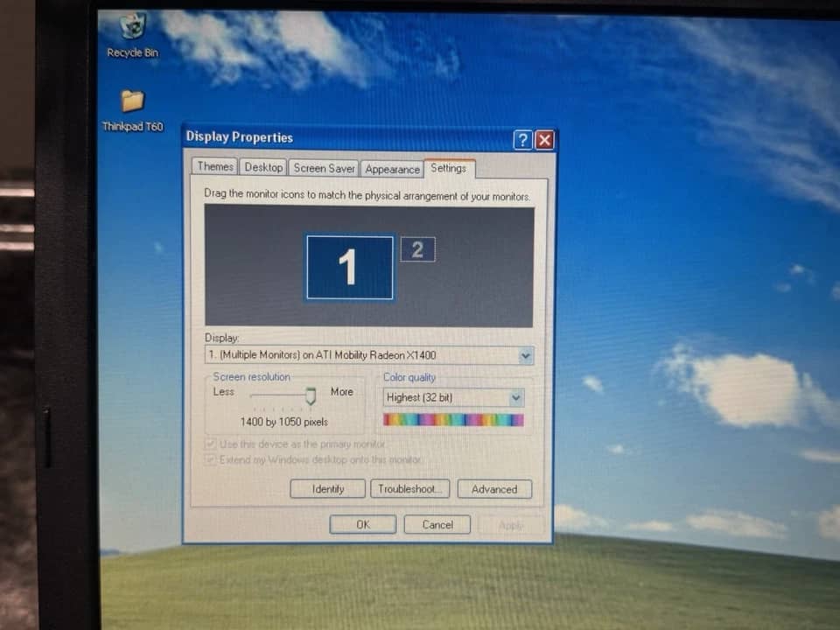Switch to the Themes tab
Viewport: 840px width, 630px height.
click(x=215, y=166)
